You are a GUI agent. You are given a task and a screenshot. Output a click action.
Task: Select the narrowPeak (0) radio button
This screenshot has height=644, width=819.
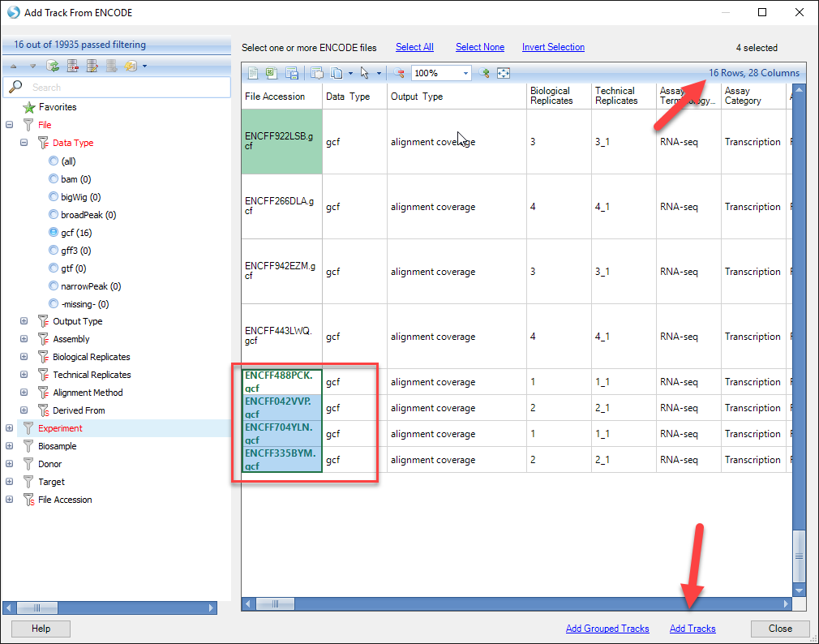[x=54, y=286]
